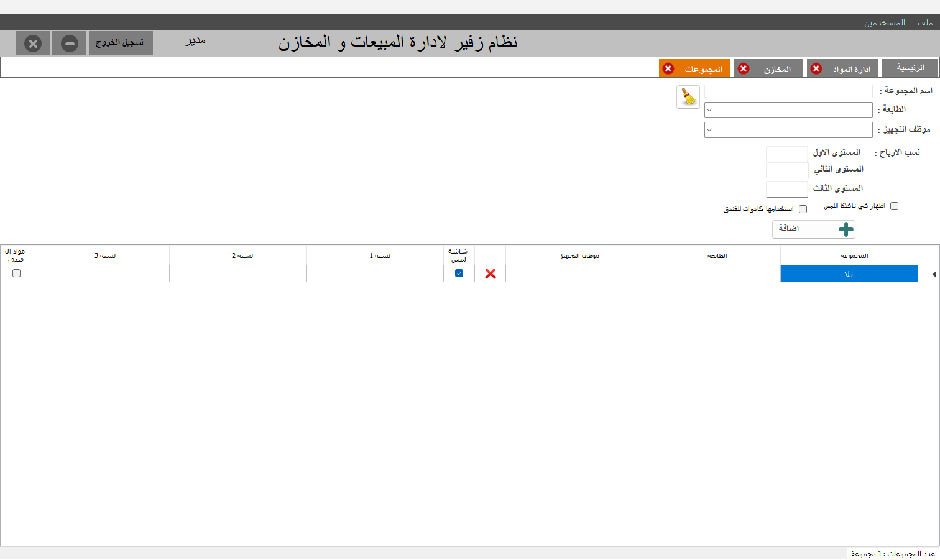Click the الطابعة cell in بلا row
940x560 pixels.
click(x=712, y=274)
